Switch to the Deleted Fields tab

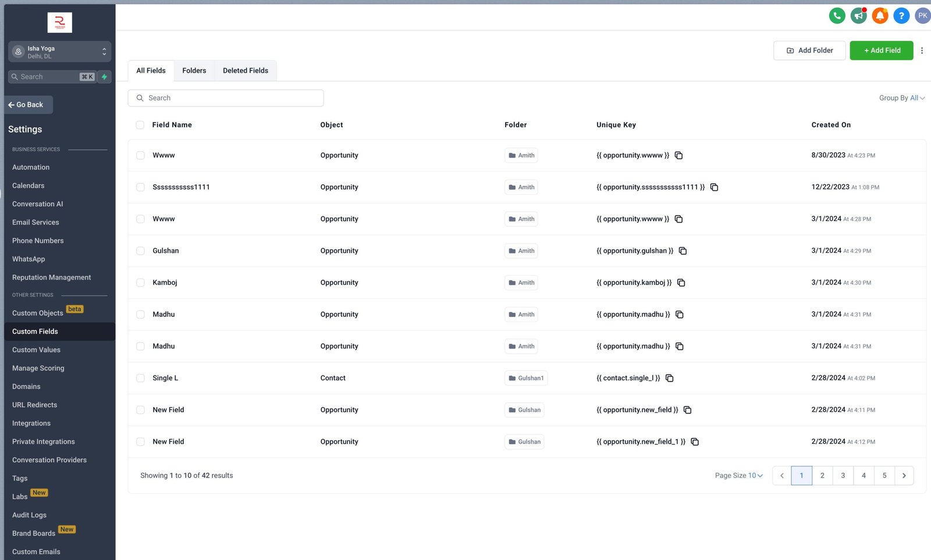pyautogui.click(x=245, y=70)
